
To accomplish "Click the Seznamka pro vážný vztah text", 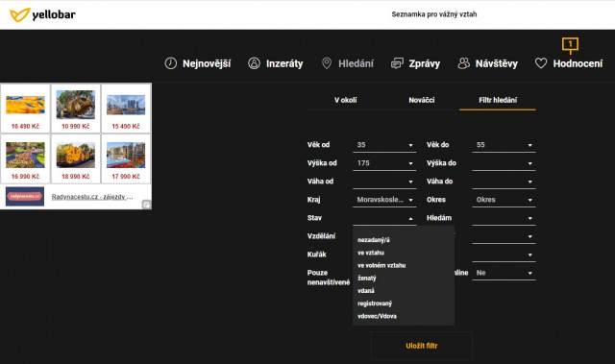I will [434, 14].
